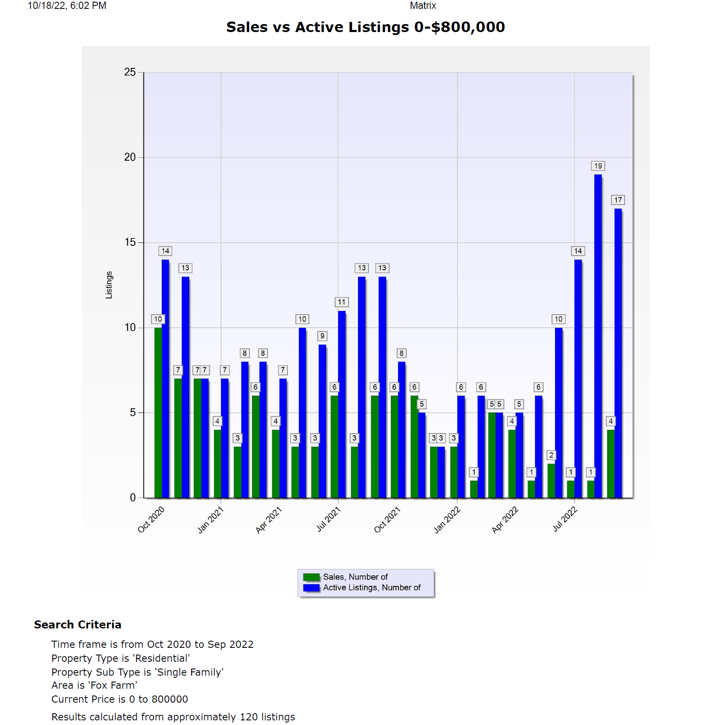The width and height of the screenshot is (728, 725).
Task: Click the x-axis label Apr 2021
Action: pos(269,520)
